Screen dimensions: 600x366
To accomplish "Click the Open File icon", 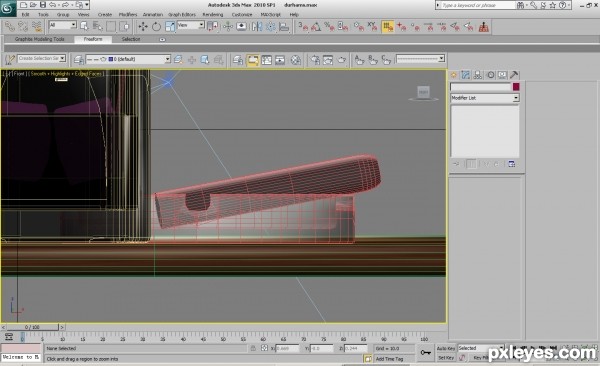I will 33,5.
